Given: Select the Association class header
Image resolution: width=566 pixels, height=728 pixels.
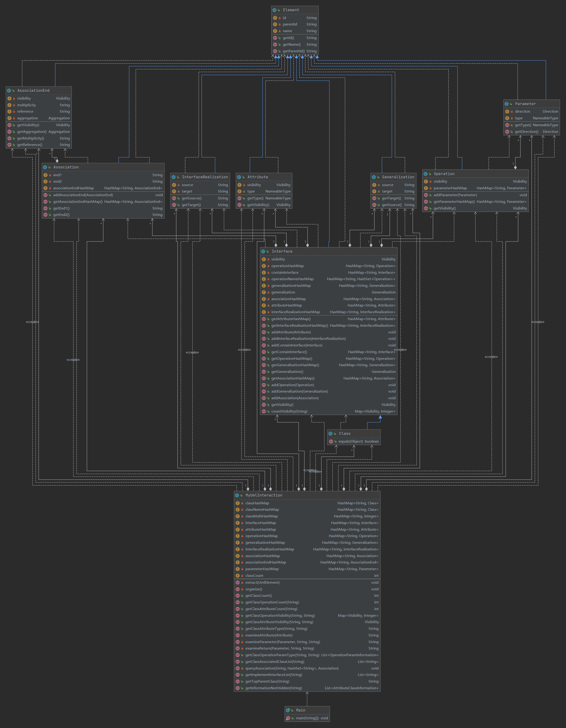Looking at the screenshot, I should pos(66,167).
